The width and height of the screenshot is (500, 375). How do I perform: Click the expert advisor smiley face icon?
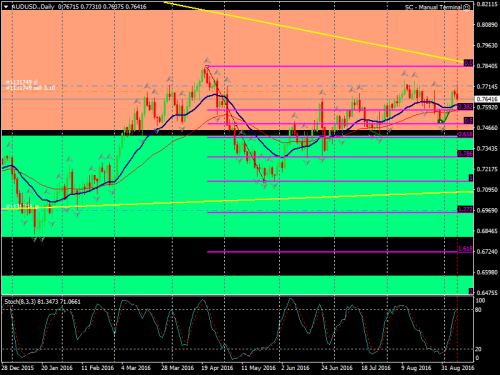[467, 7]
